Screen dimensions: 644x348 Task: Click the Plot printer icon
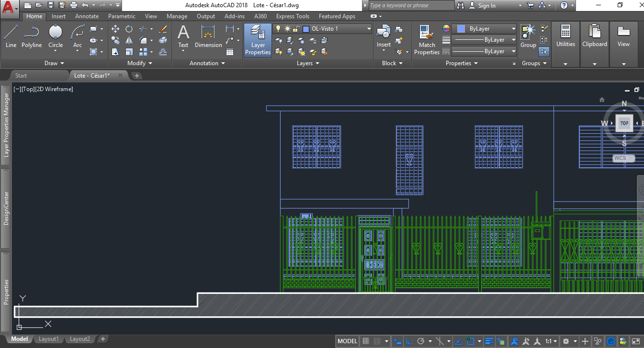point(74,5)
